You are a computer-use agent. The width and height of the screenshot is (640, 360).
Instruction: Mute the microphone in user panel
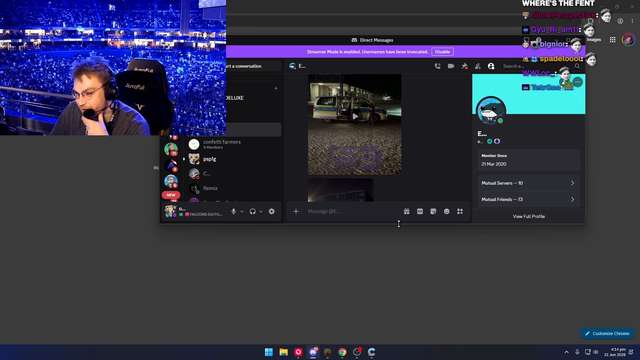tap(233, 211)
